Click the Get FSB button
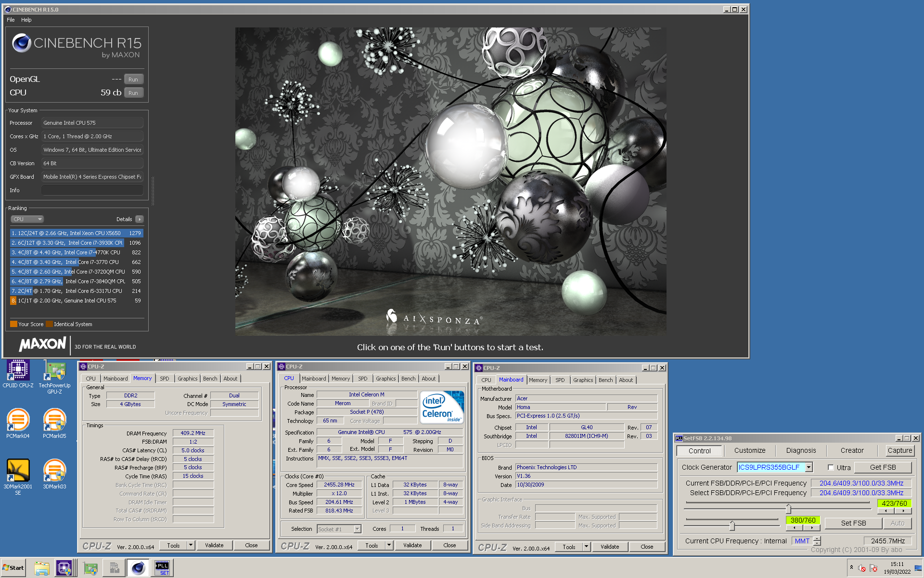Image resolution: width=924 pixels, height=578 pixels. (883, 467)
